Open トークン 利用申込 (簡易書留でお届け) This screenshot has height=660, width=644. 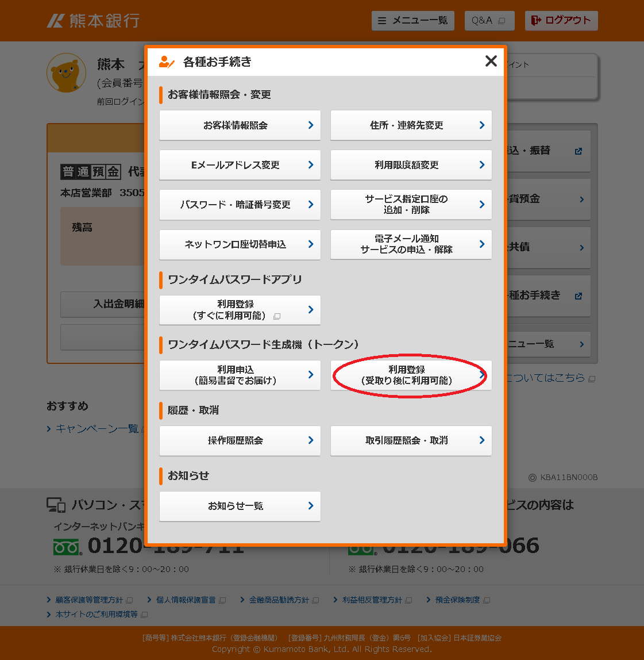(240, 375)
